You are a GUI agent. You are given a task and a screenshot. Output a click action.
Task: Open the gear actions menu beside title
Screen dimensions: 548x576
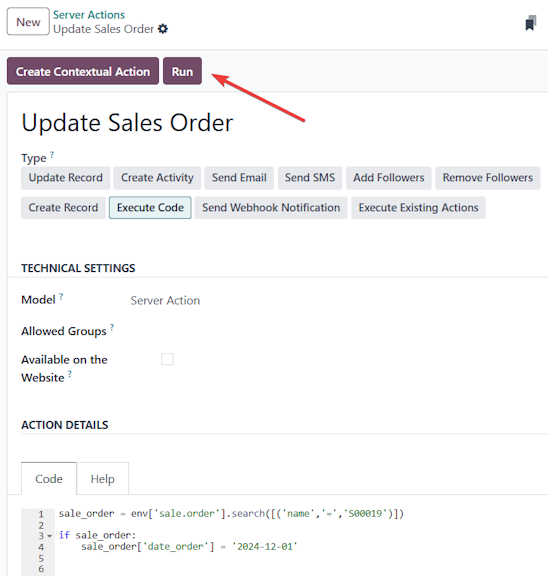point(163,29)
